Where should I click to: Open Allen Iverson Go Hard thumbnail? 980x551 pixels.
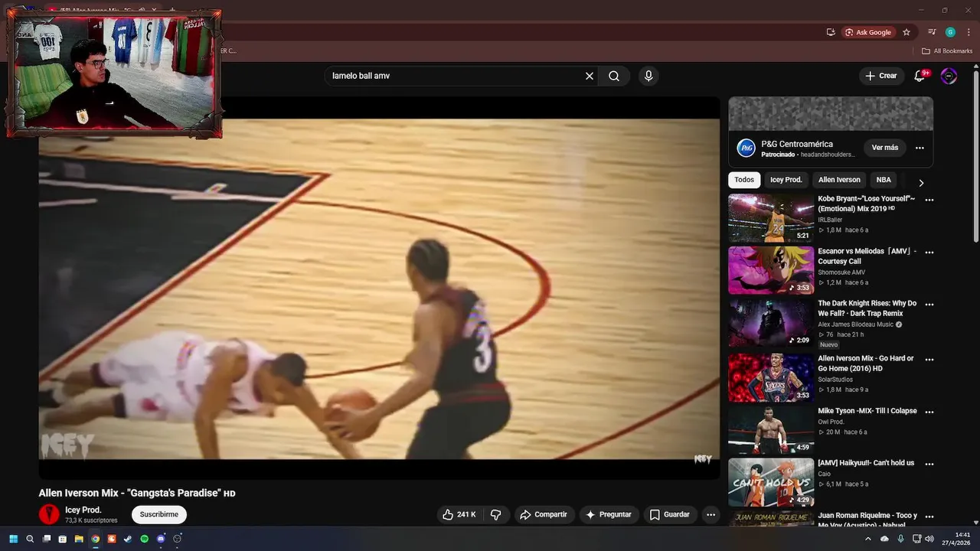[x=771, y=377]
